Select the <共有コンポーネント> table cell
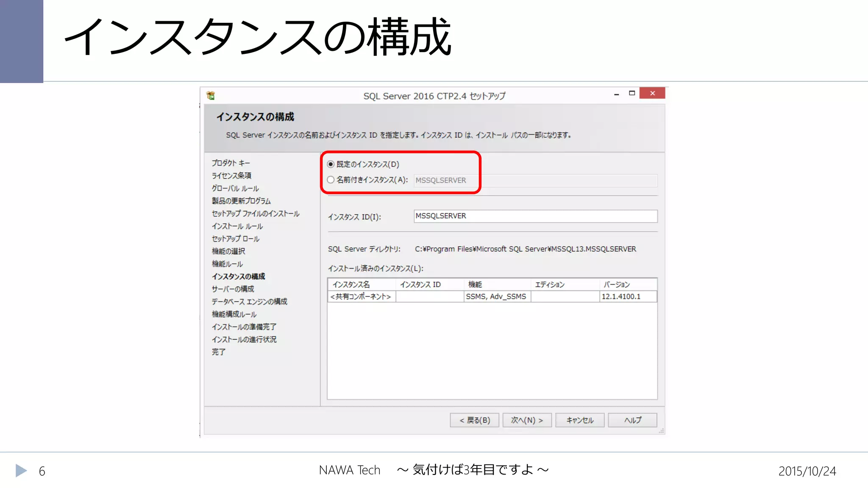Image resolution: width=868 pixels, height=488 pixels. [362, 297]
